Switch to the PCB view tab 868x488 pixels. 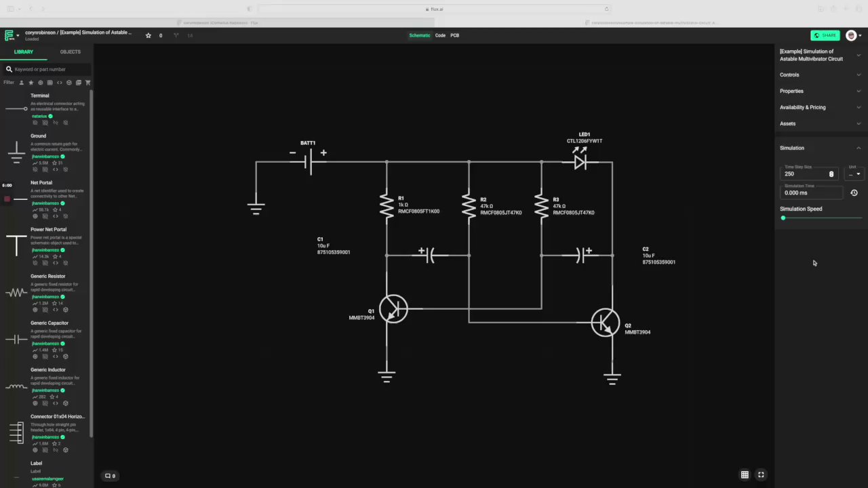[x=455, y=35]
